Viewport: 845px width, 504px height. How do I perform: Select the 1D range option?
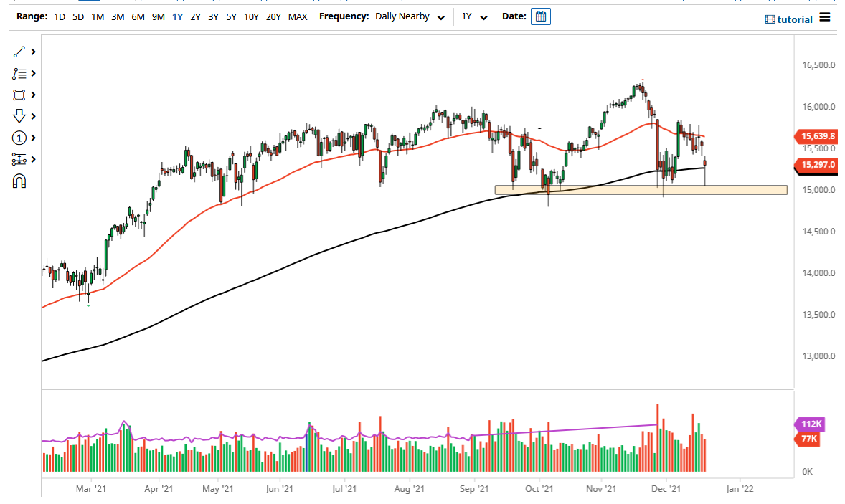pyautogui.click(x=60, y=16)
